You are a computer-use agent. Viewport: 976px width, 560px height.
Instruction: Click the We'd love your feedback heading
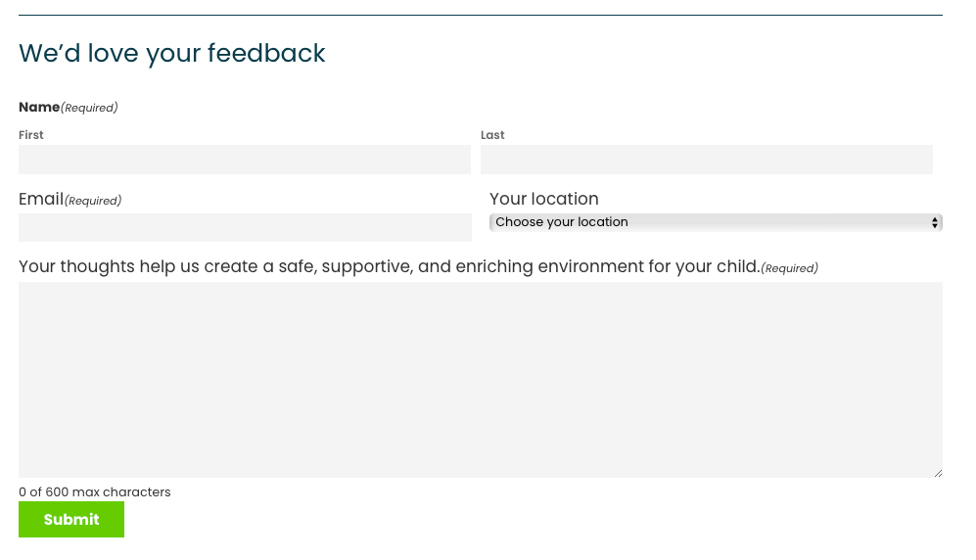click(x=172, y=53)
